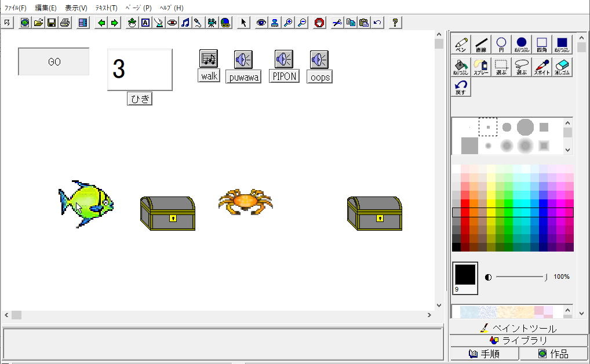Toggle the eye view toolbar icon
This screenshot has height=364, width=590.
261,23
